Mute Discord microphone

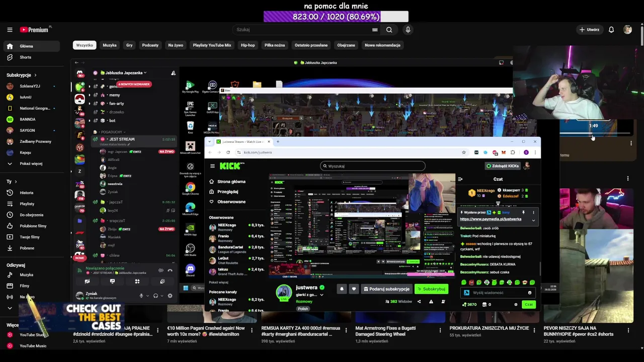click(x=141, y=296)
